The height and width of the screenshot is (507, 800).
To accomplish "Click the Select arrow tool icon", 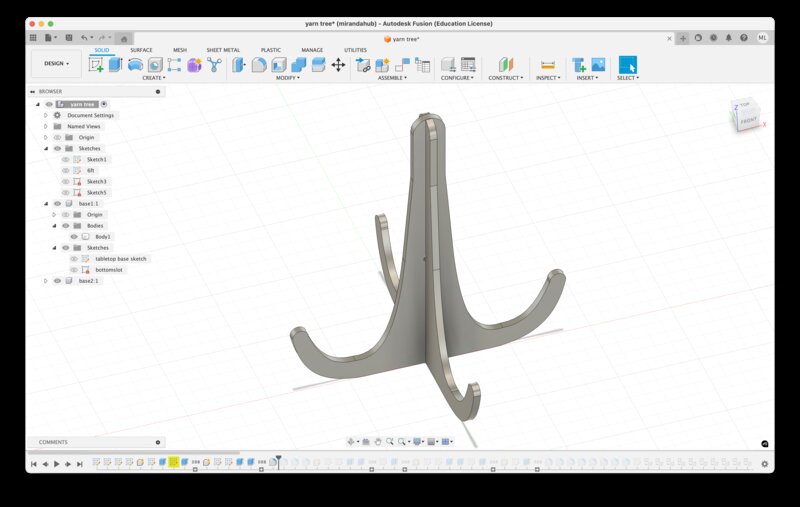I will pos(627,65).
